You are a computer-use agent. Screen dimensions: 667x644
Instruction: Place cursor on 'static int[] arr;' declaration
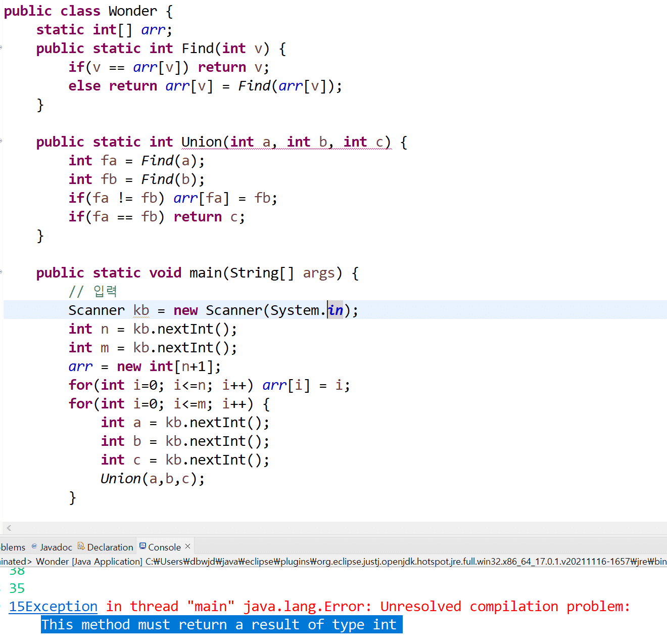104,30
